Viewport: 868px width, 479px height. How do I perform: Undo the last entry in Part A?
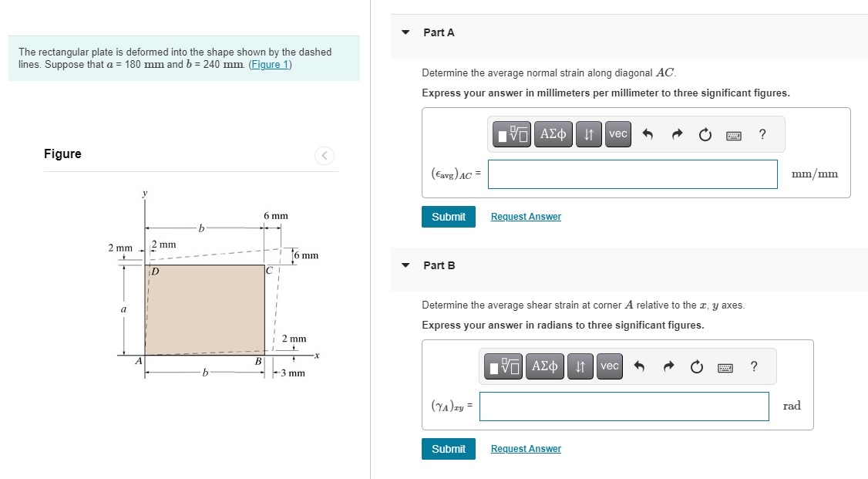(x=649, y=133)
